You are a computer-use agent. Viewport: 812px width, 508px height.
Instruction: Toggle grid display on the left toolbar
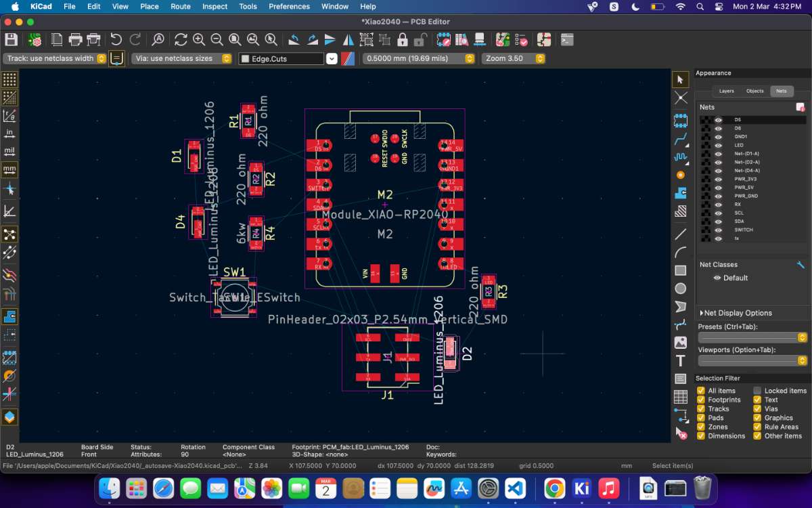[9, 80]
